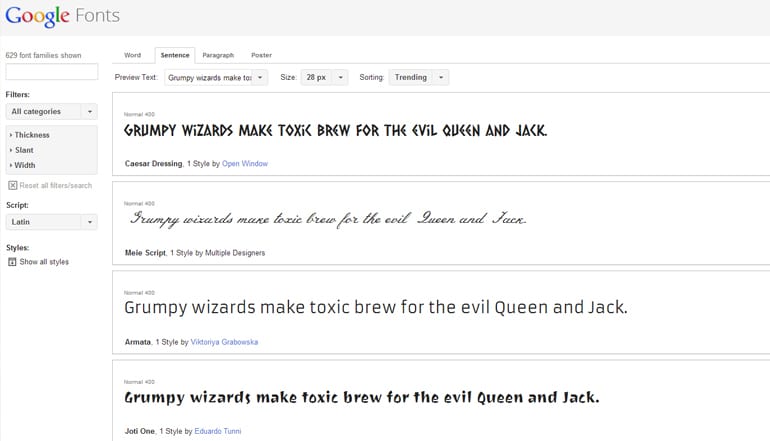770x441 pixels.
Task: Open the Open Window designer link
Action: click(245, 163)
